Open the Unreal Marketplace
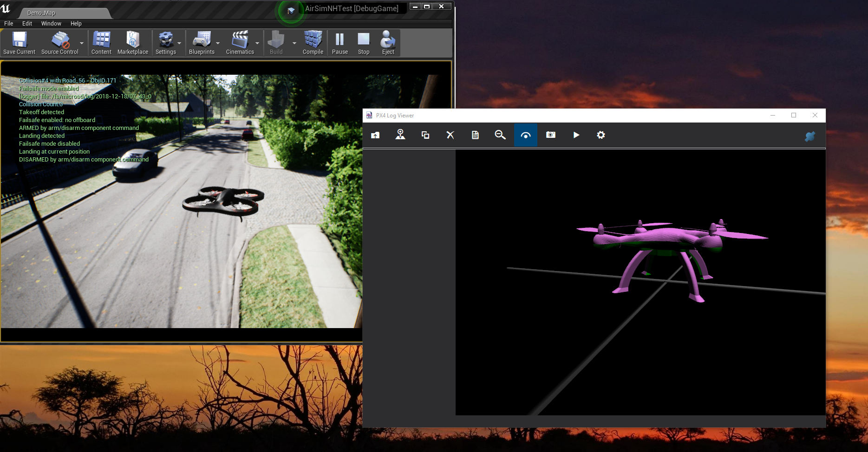Image resolution: width=868 pixels, height=452 pixels. click(133, 43)
